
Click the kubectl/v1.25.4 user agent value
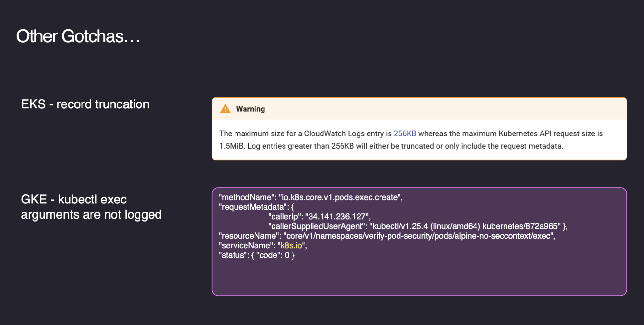coord(466,226)
